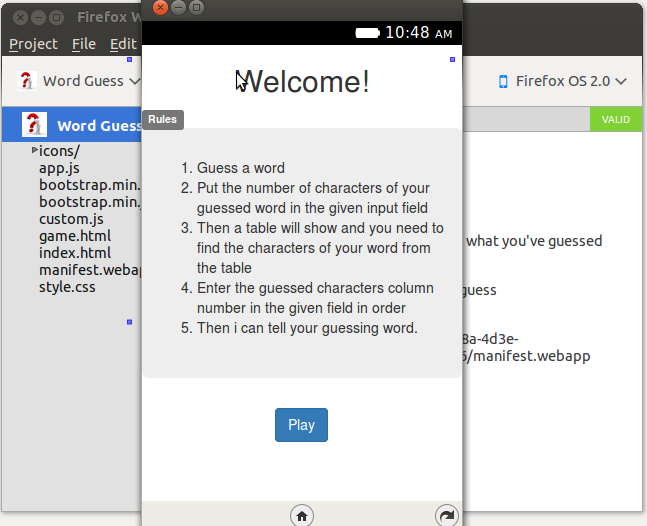
Task: Open game.html from the file list
Action: coord(74,236)
